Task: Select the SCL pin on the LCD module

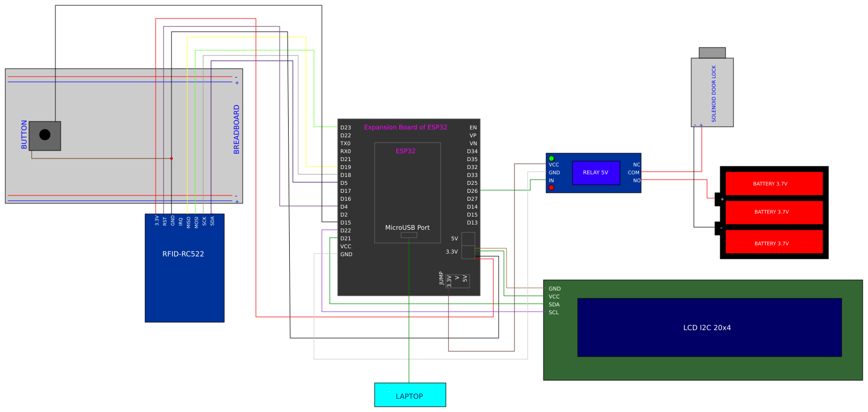Action: pos(554,313)
